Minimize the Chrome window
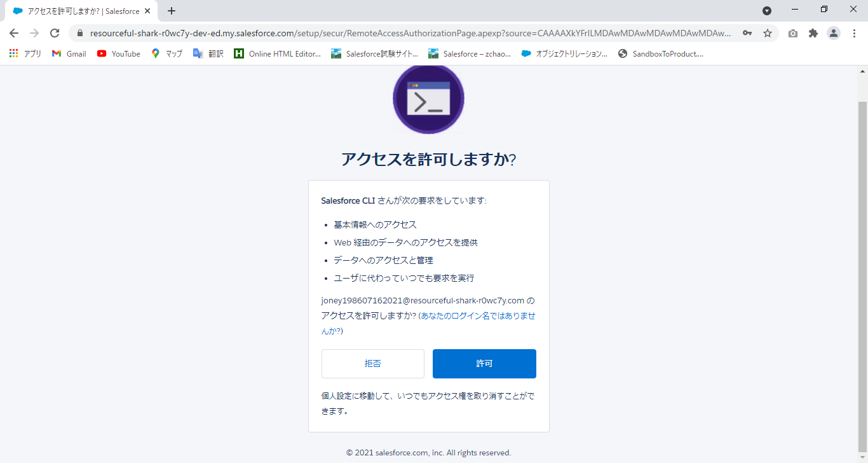 (795, 10)
